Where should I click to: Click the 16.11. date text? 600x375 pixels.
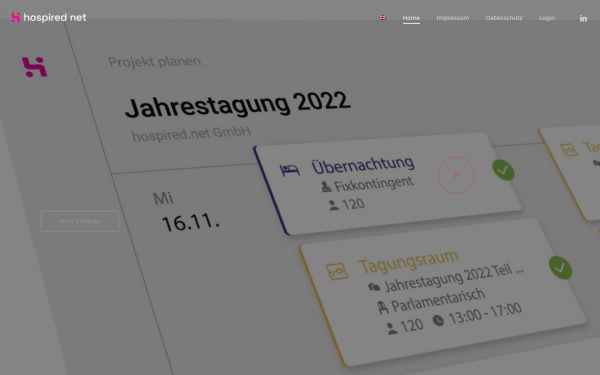191,222
